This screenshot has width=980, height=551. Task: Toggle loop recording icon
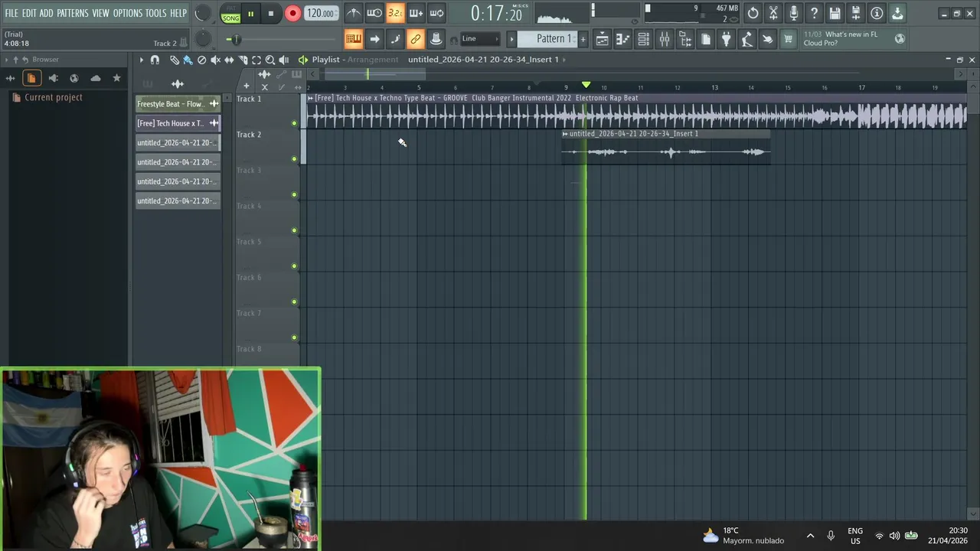(x=436, y=13)
